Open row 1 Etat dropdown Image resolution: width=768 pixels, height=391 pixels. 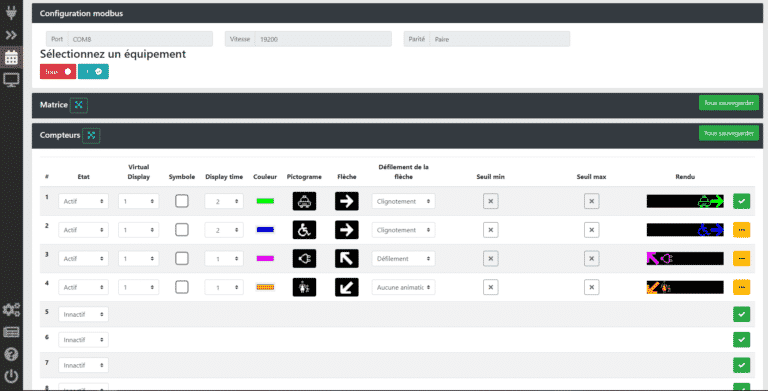click(83, 201)
